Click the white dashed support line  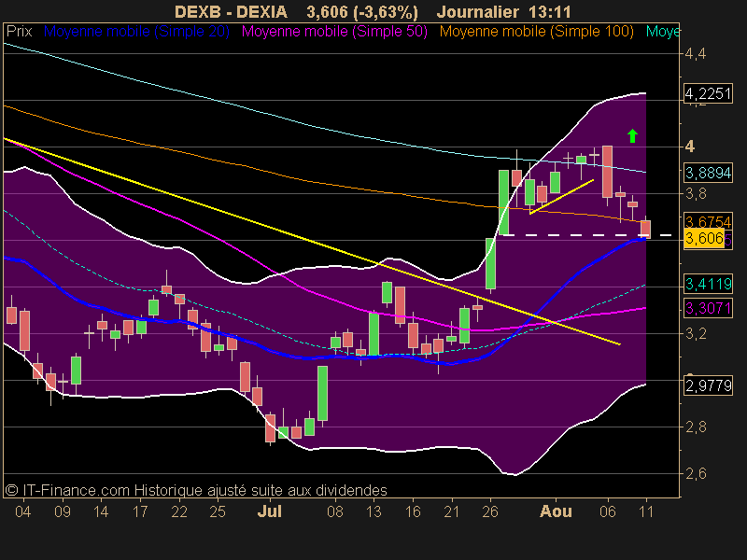coord(588,235)
